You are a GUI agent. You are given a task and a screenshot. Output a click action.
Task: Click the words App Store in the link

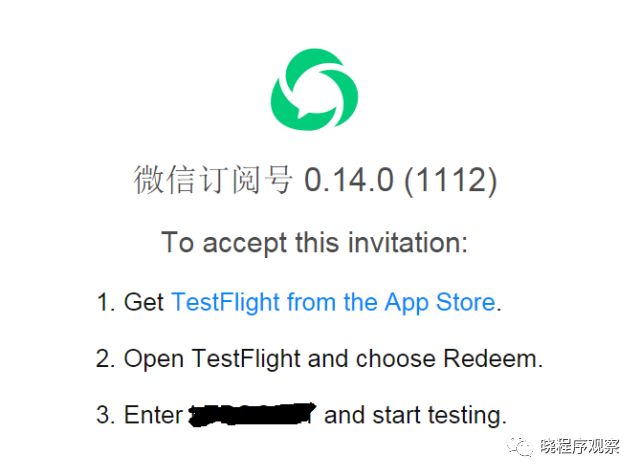click(440, 302)
